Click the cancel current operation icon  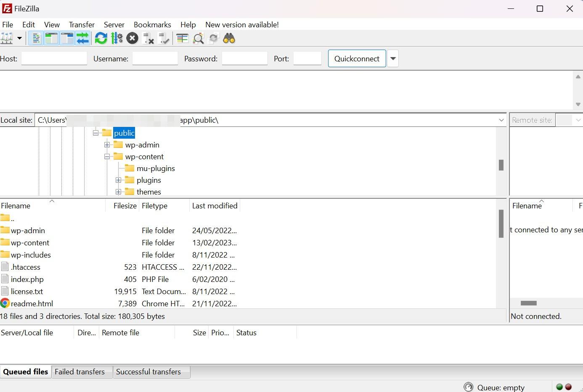click(132, 39)
